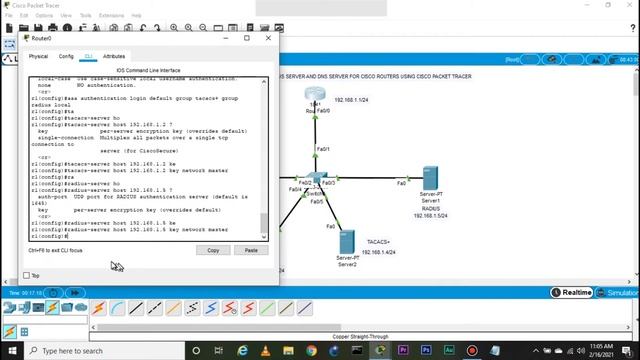Click the taskbar search box
The image size is (640, 360).
click(104, 351)
